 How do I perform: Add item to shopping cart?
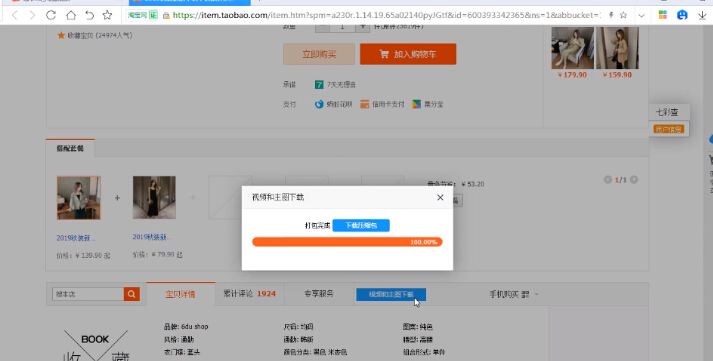[x=408, y=54]
